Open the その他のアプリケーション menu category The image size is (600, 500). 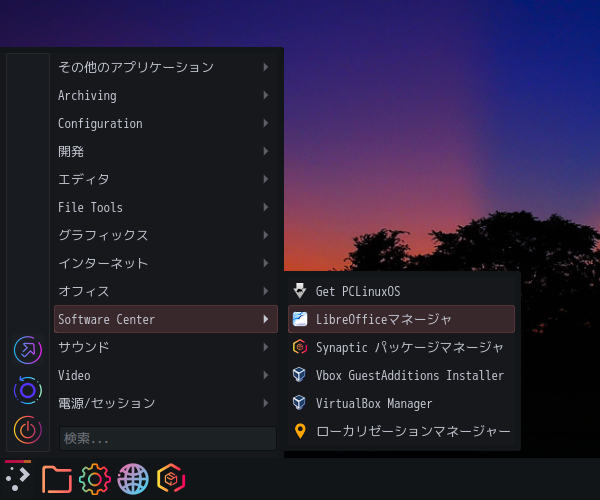pos(166,67)
